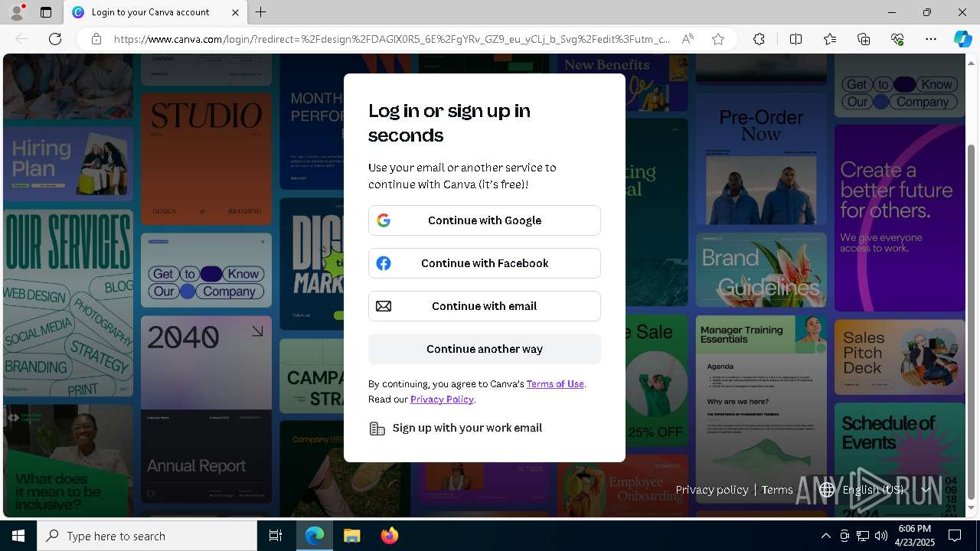This screenshot has width=980, height=551.
Task: Click the globe language icon
Action: pos(827,490)
